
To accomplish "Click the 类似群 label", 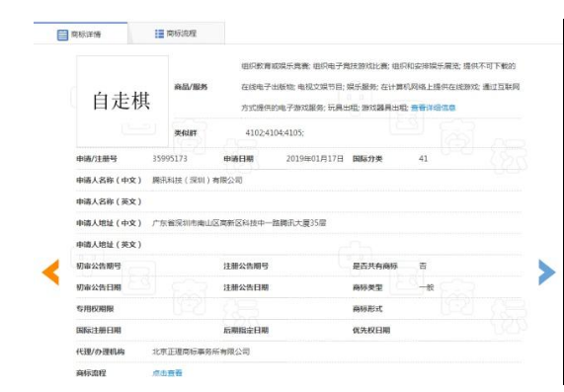I will tap(186, 133).
